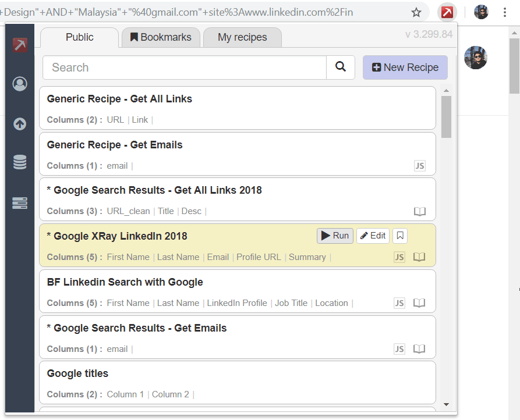Click the Data Miner extension icon in Chrome toolbar

click(x=447, y=13)
